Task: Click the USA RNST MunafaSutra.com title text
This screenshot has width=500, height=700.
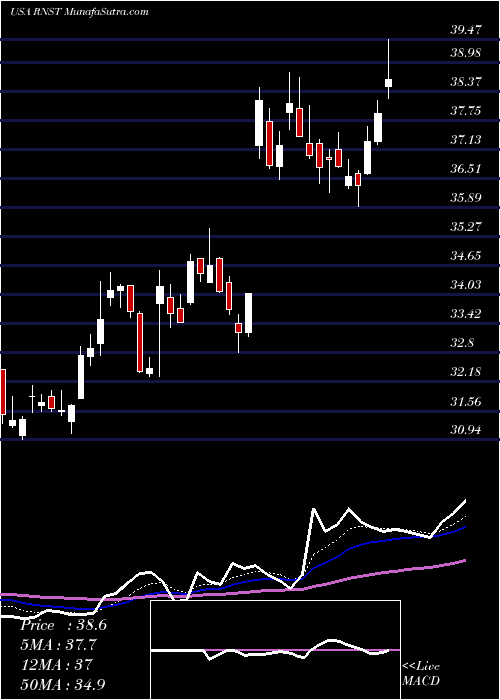Action: pos(79,12)
